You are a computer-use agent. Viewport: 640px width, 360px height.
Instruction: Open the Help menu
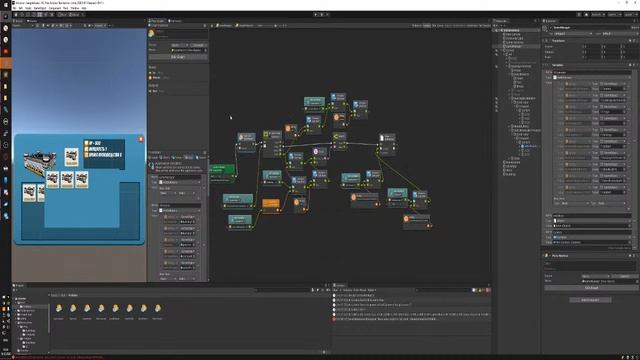click(x=84, y=8)
